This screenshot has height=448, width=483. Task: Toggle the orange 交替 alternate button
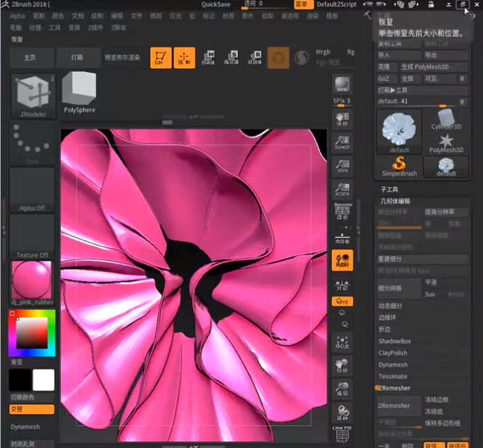tap(32, 409)
